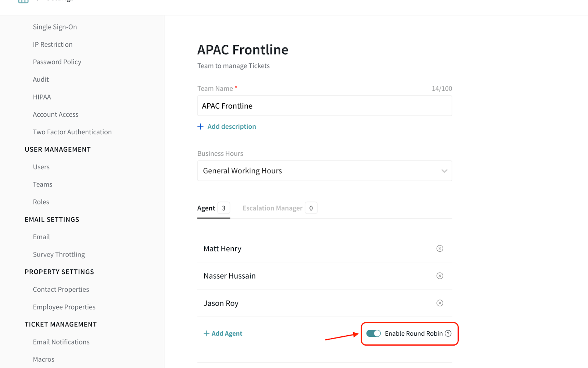Open the Round Robin help tooltip icon
The image size is (588, 368).
click(448, 333)
